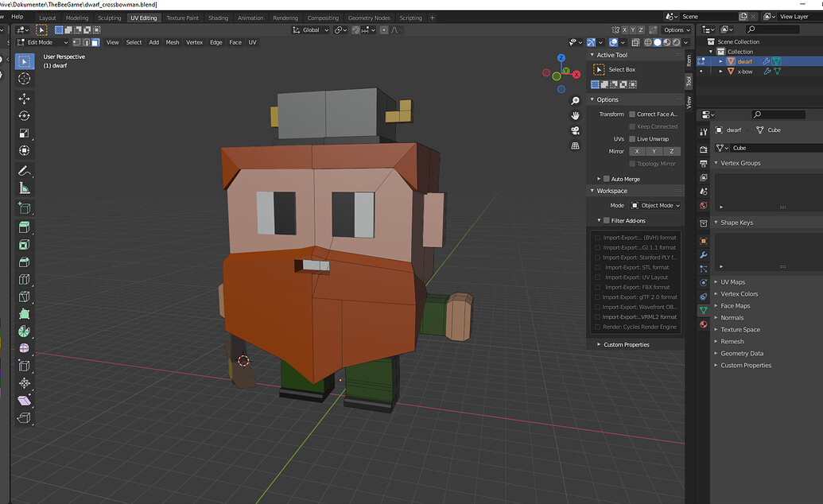Viewport: 823px width, 504px height.
Task: Select the Rip Region tool
Action: [24, 418]
